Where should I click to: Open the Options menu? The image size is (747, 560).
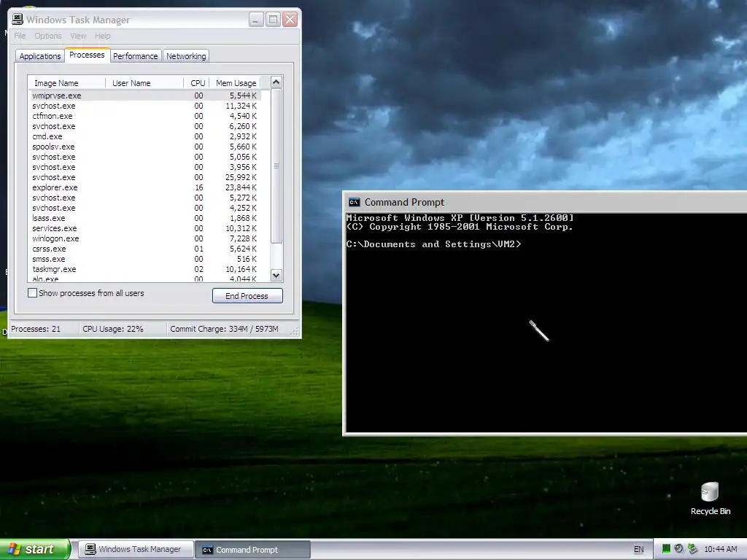pos(48,36)
